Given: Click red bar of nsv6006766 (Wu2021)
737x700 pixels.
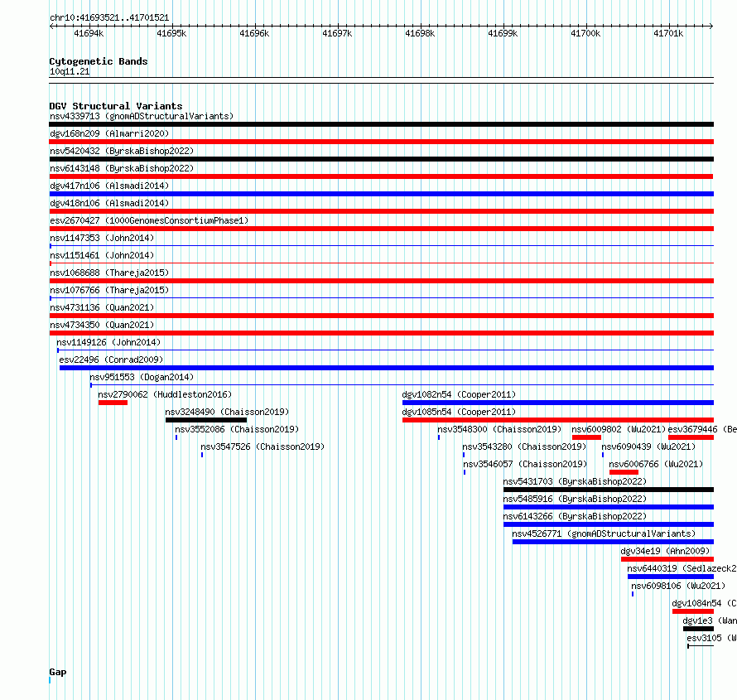Looking at the screenshot, I should [x=624, y=472].
